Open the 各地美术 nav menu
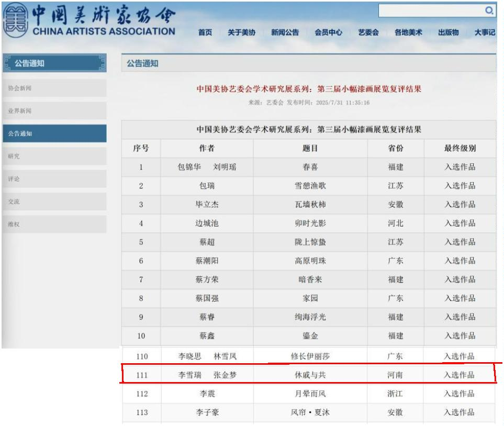The height and width of the screenshot is (426, 504). point(408,32)
